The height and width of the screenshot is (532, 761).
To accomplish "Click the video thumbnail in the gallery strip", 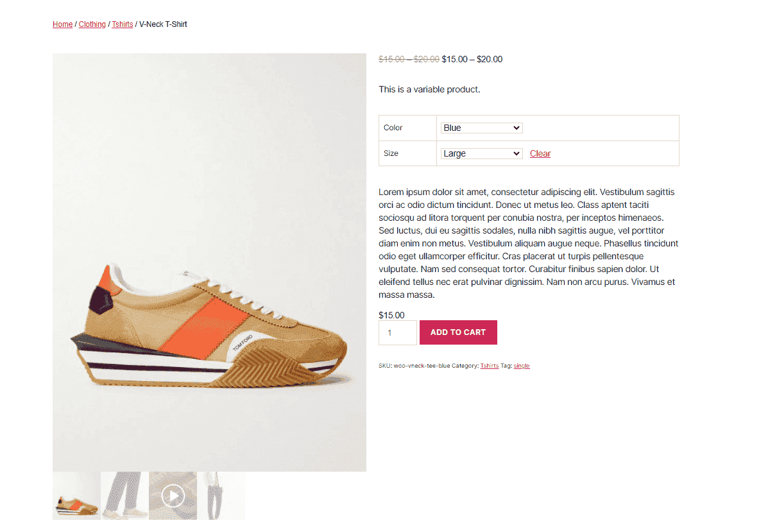I will 173,495.
